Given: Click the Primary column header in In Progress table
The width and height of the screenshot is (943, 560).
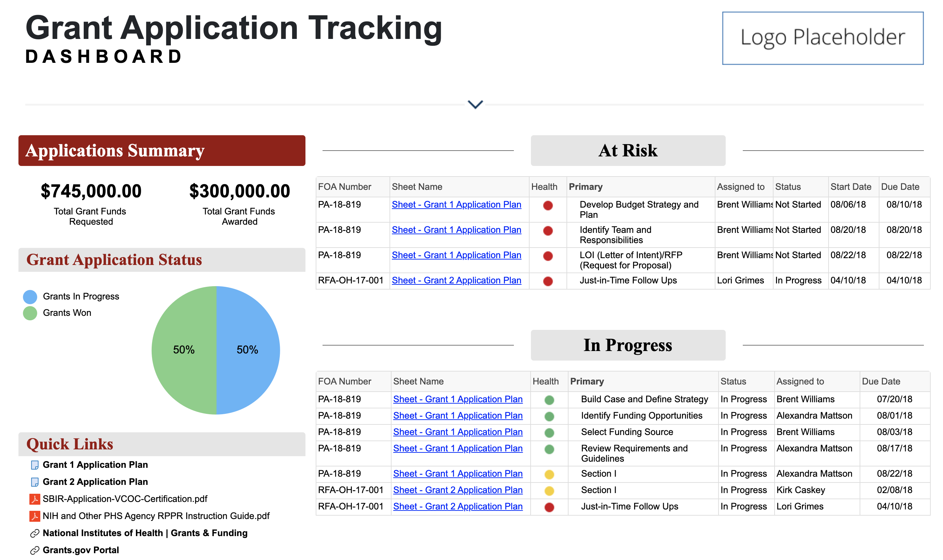Looking at the screenshot, I should tap(587, 381).
